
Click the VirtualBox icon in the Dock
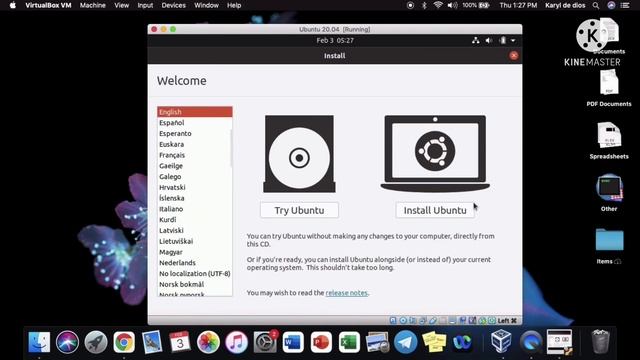click(x=502, y=341)
